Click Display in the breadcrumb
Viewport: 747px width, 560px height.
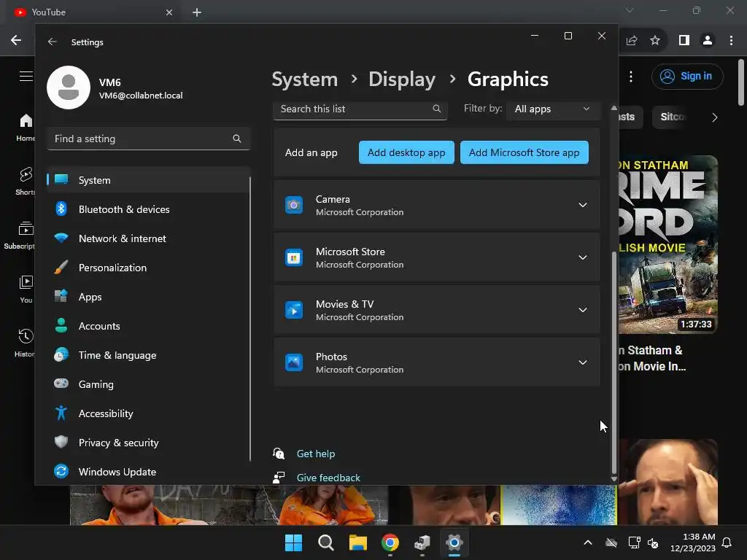tap(402, 79)
